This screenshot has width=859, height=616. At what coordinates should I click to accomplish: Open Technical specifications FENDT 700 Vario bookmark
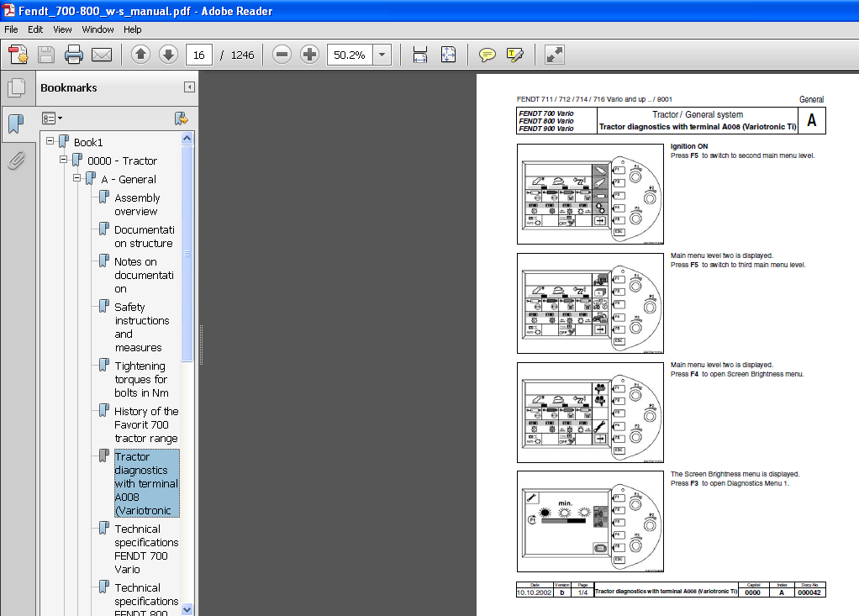(x=146, y=550)
